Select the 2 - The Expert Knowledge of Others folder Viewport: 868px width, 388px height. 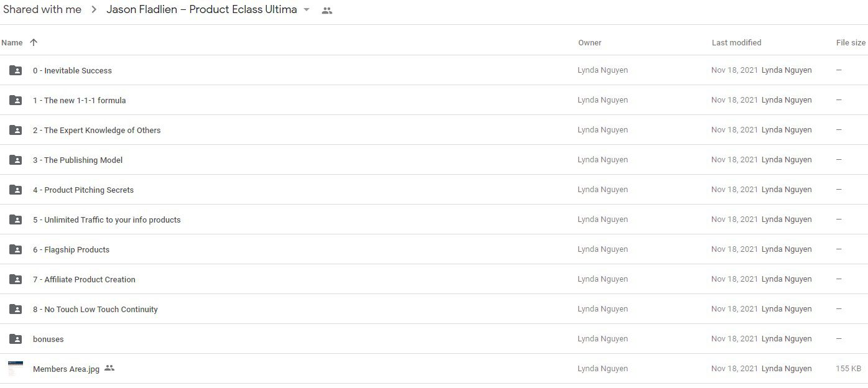(x=434, y=130)
